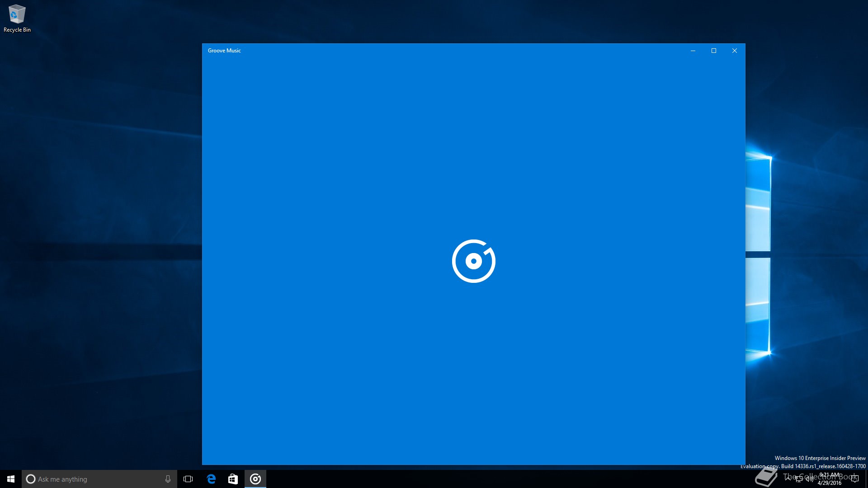Viewport: 868px width, 488px height.
Task: Maximize the Groove Music window
Action: [x=714, y=51]
